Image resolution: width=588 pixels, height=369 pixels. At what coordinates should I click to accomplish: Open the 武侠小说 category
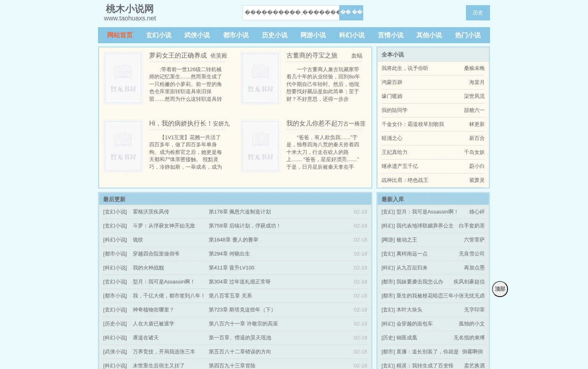(197, 35)
